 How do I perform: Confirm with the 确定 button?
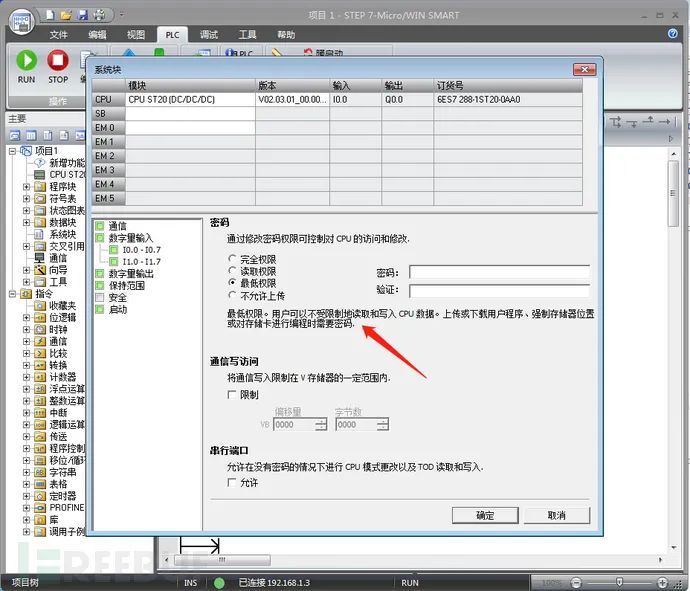(x=485, y=515)
